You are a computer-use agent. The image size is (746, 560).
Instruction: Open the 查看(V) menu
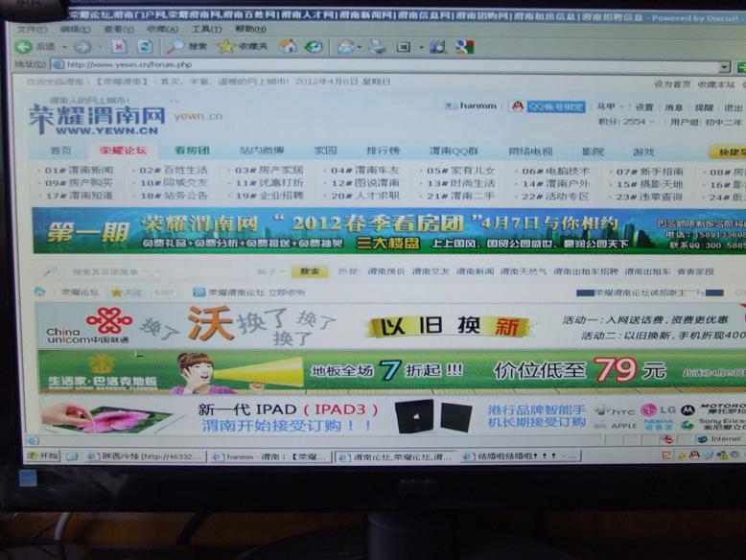point(114,30)
